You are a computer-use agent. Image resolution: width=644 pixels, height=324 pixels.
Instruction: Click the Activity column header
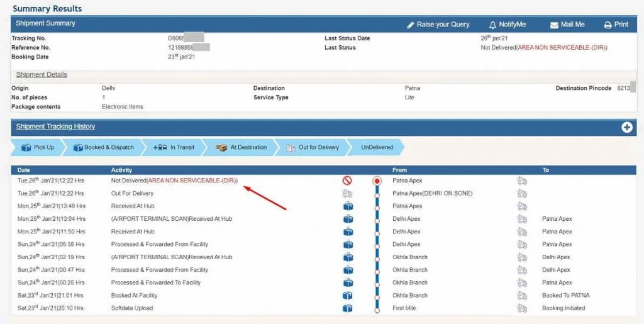[121, 170]
